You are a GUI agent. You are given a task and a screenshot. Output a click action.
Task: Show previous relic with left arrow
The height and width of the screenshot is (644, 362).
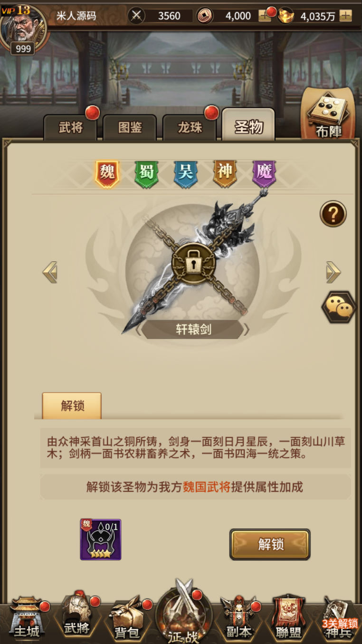[50, 272]
